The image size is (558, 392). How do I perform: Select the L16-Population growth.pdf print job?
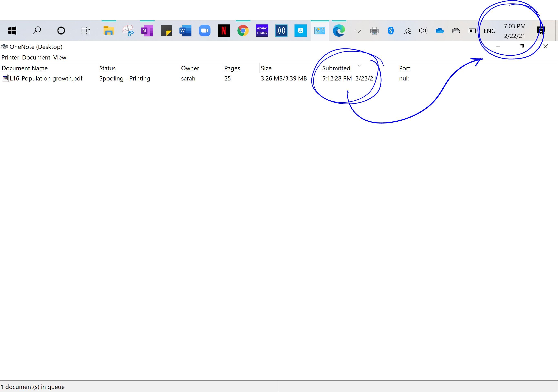(46, 78)
